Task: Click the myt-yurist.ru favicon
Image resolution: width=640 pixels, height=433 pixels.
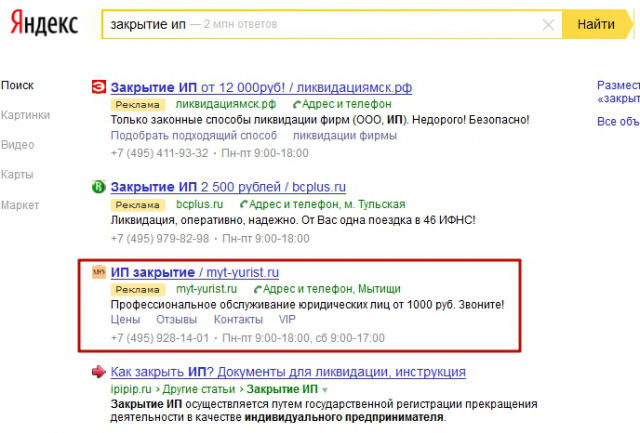Action: pos(99,272)
